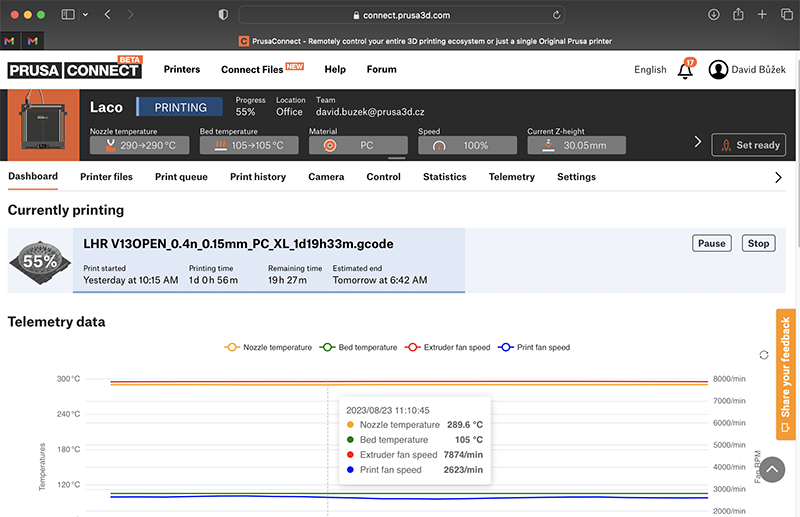Go back with the browser back arrow
800x517 pixels.
tap(108, 14)
